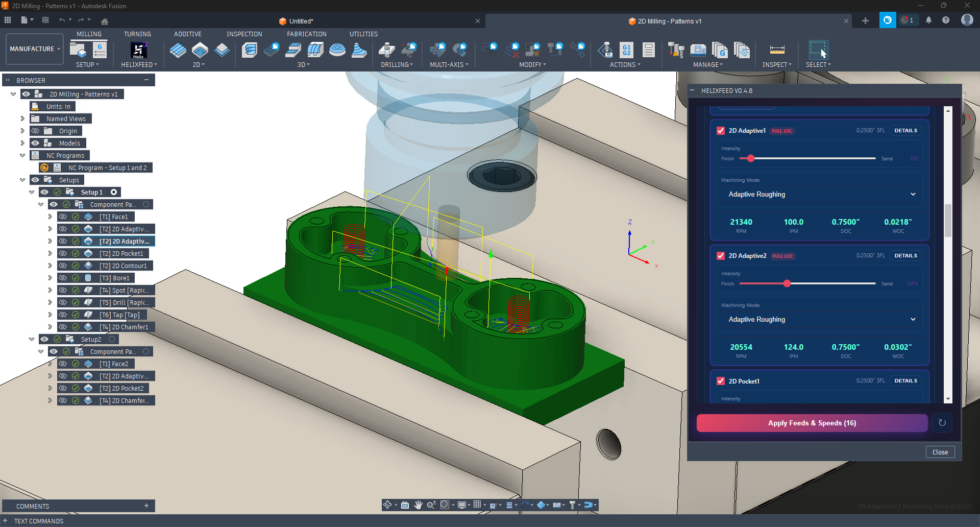This screenshot has height=527, width=980.
Task: Select the Orbit tool in viewport navigation bar
Action: [x=388, y=505]
